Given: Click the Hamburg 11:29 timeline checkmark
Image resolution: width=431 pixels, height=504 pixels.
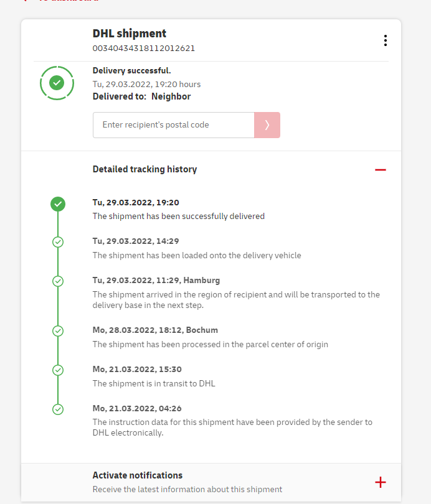Looking at the screenshot, I should [58, 281].
